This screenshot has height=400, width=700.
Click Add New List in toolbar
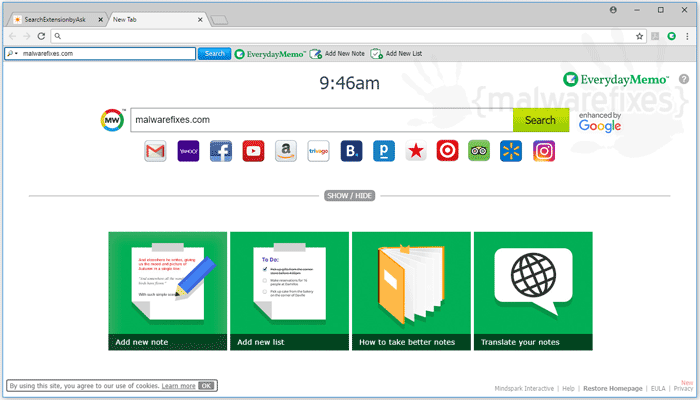pos(396,54)
